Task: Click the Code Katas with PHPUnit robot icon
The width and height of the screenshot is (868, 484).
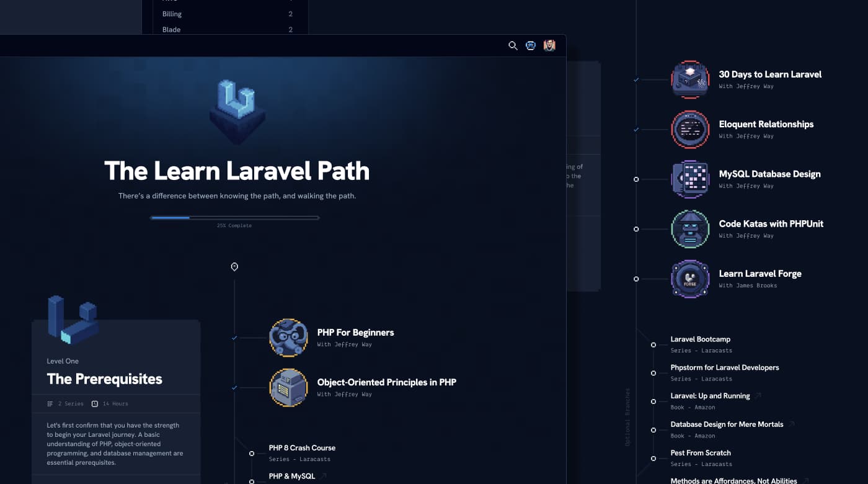Action: coord(690,229)
